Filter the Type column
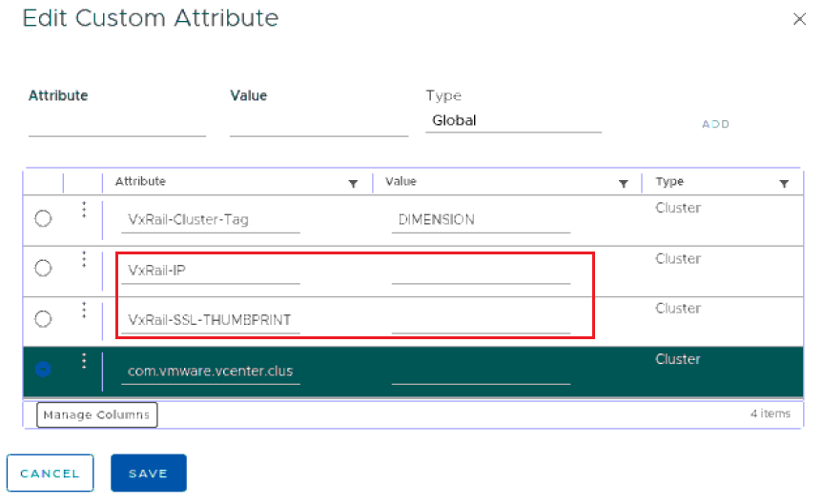The width and height of the screenshot is (822, 504). click(784, 183)
